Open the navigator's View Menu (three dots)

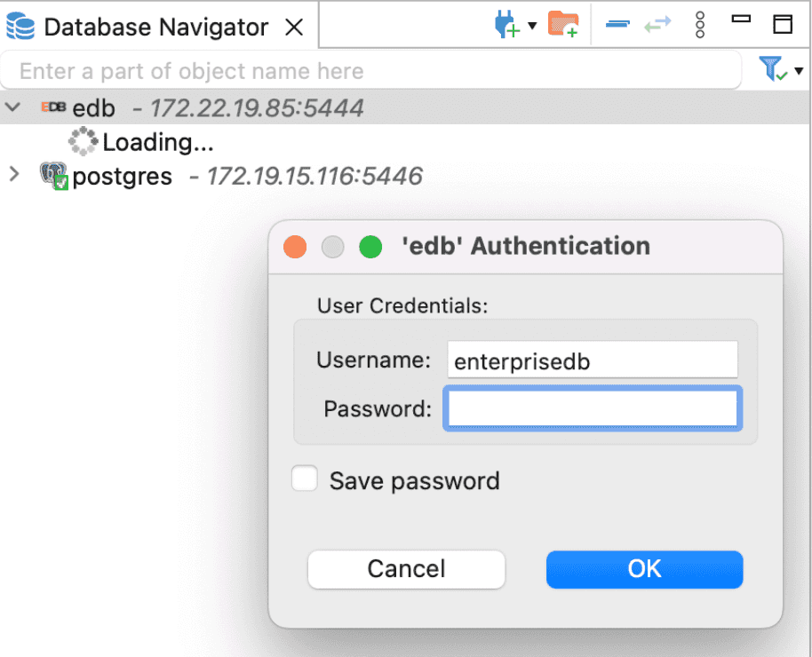(700, 25)
